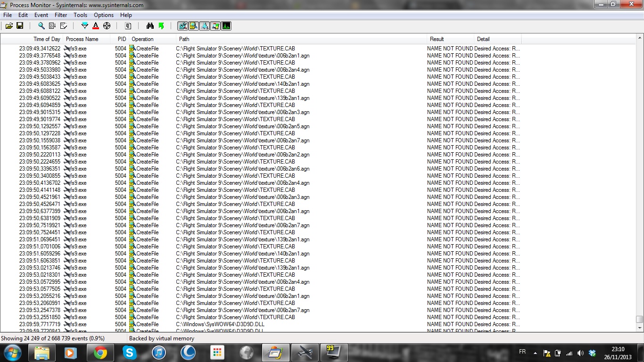644x362 pixels.
Task: Click the Action Center flag tray icon
Action: [x=547, y=353]
